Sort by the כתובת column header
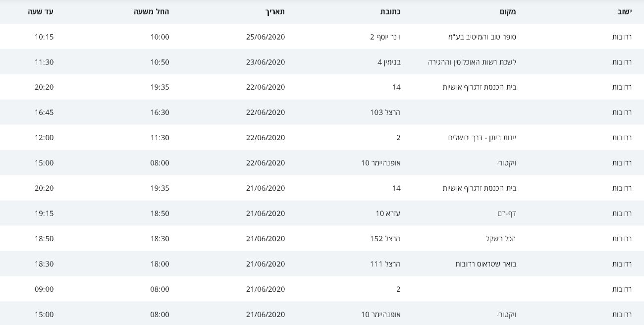Screen dimensions: 644x325 click(390, 11)
